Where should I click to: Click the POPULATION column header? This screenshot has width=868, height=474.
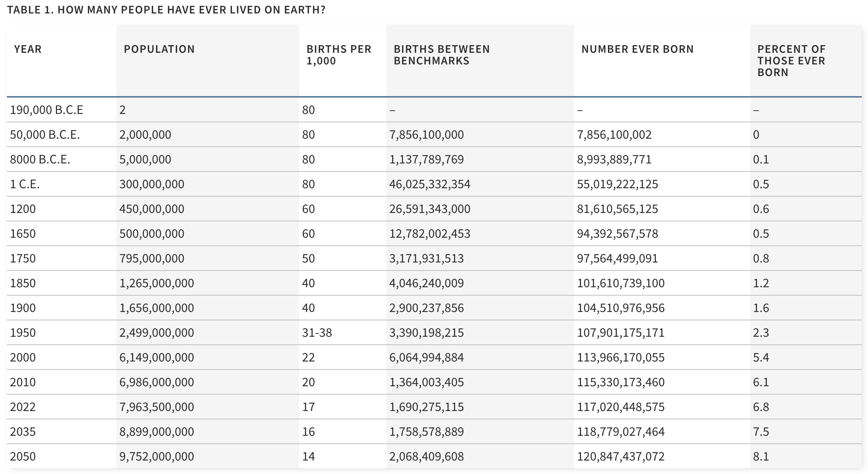[159, 49]
